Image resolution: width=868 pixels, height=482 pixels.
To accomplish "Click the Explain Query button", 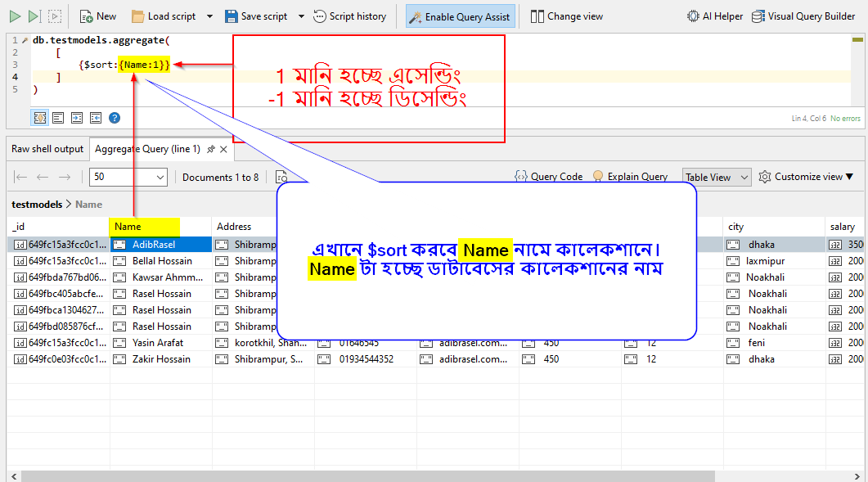I will pyautogui.click(x=630, y=177).
